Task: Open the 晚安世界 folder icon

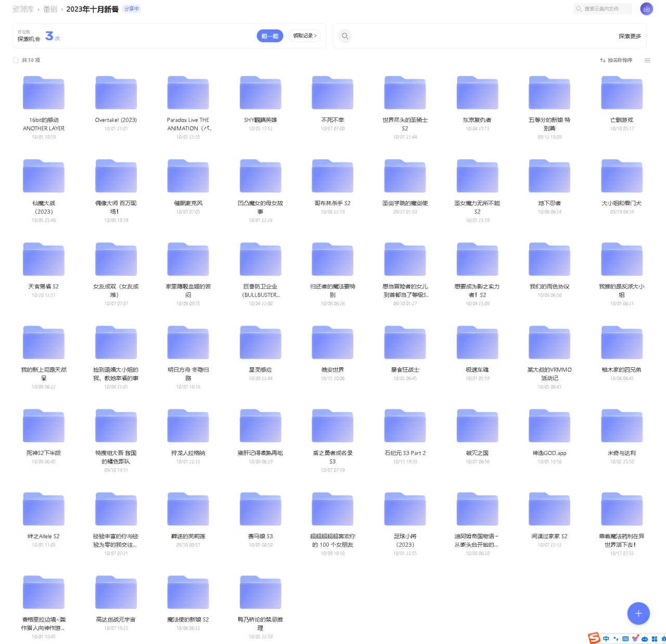Action: 332,342
